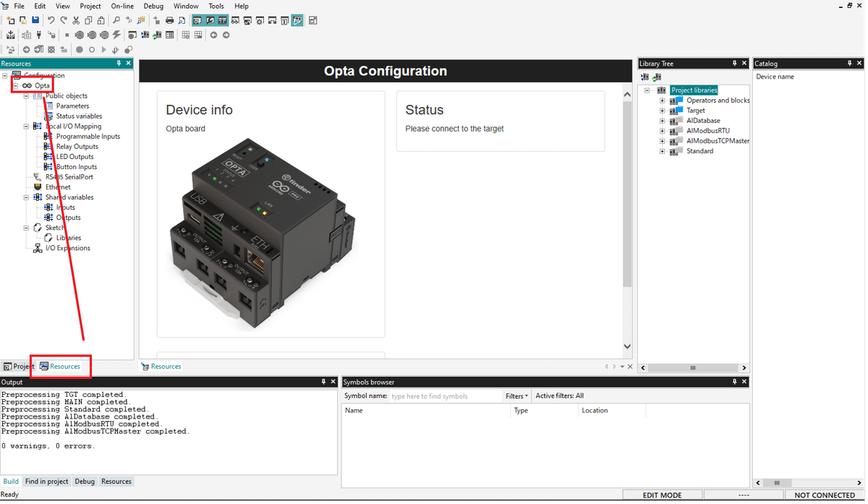Select Programmable Inputs tree item

(88, 136)
